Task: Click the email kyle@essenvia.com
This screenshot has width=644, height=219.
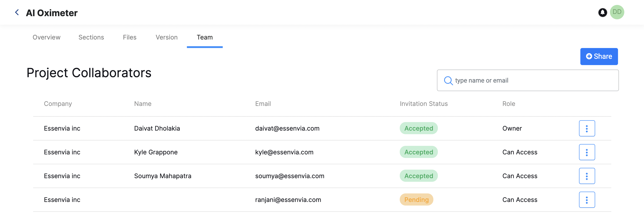Action: (x=284, y=152)
